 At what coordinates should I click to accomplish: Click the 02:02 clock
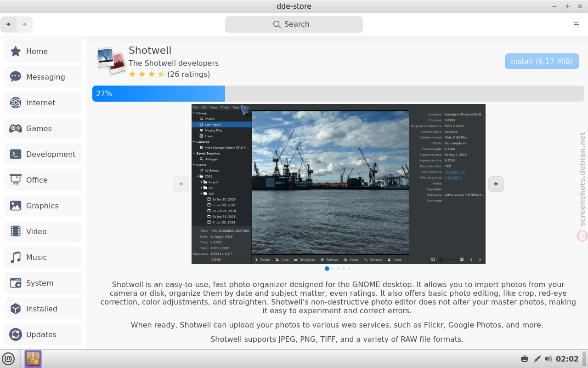(x=567, y=359)
